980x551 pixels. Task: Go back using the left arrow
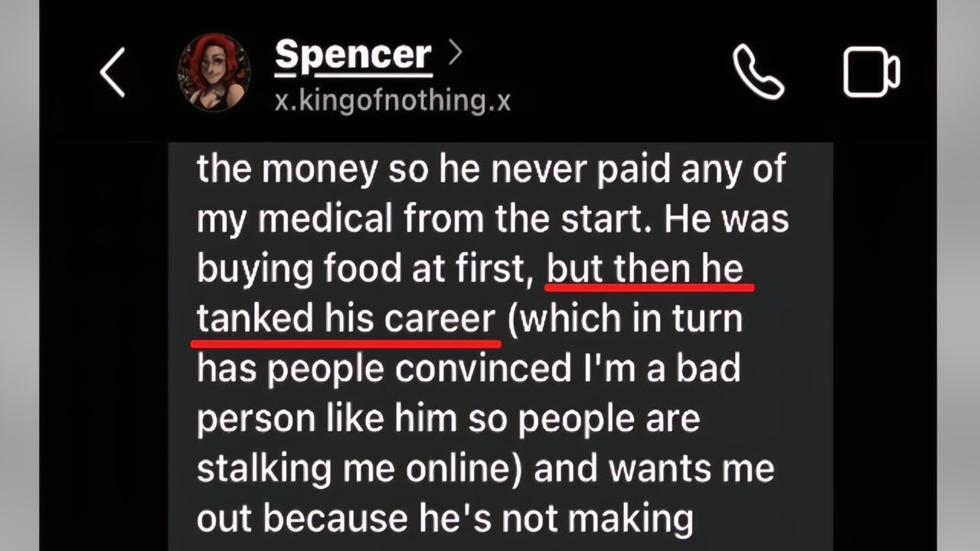[x=112, y=74]
